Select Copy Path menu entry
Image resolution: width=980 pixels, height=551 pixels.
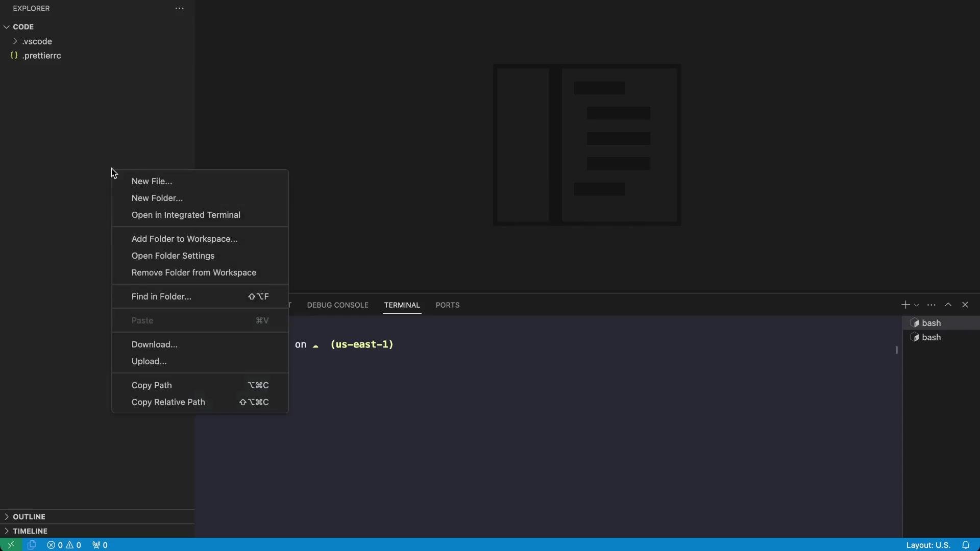pyautogui.click(x=200, y=385)
